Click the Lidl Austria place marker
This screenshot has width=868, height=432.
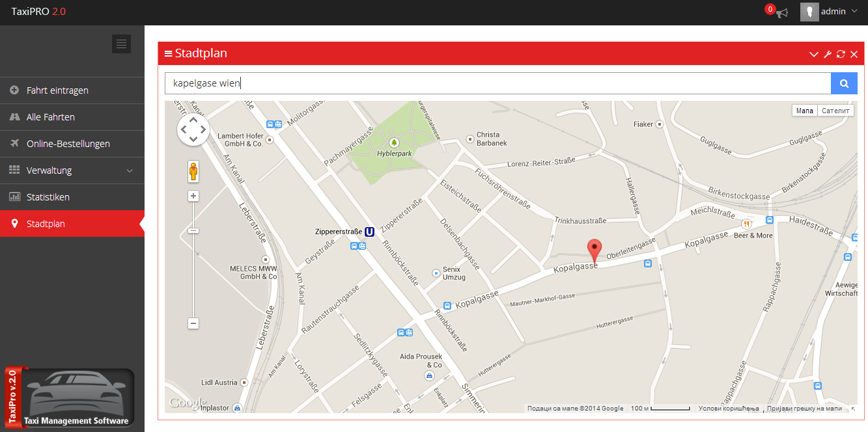pos(244,382)
